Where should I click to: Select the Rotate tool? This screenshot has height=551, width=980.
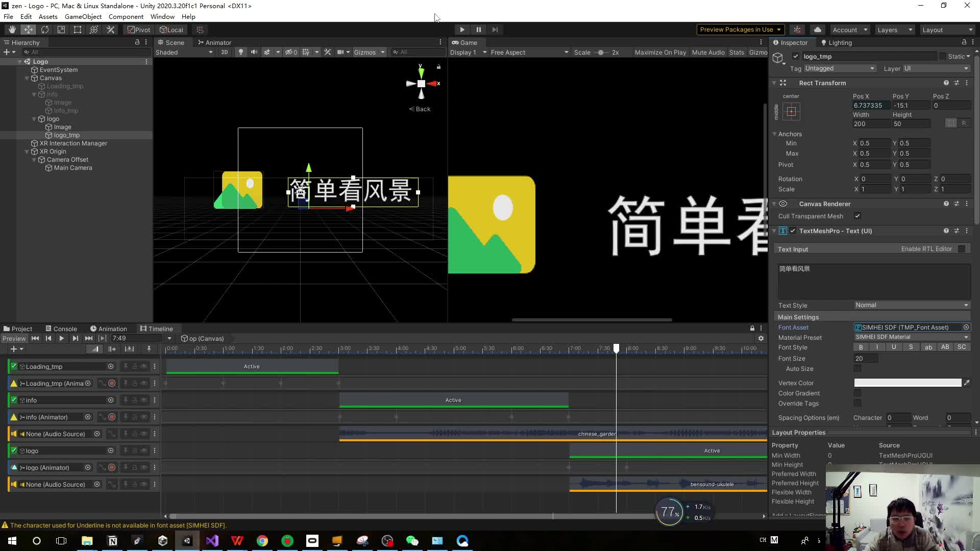(45, 30)
